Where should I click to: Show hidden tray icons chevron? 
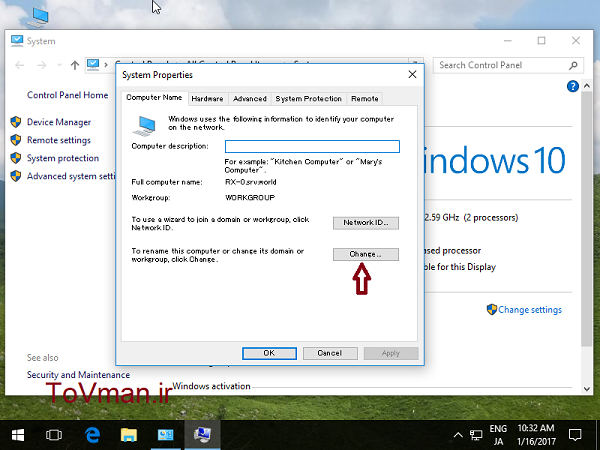click(458, 435)
